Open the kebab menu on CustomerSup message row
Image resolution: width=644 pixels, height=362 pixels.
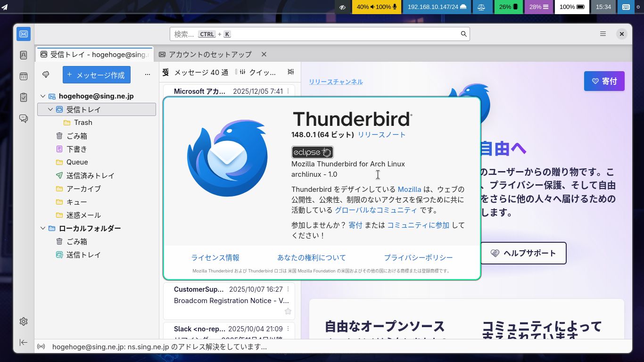288,289
